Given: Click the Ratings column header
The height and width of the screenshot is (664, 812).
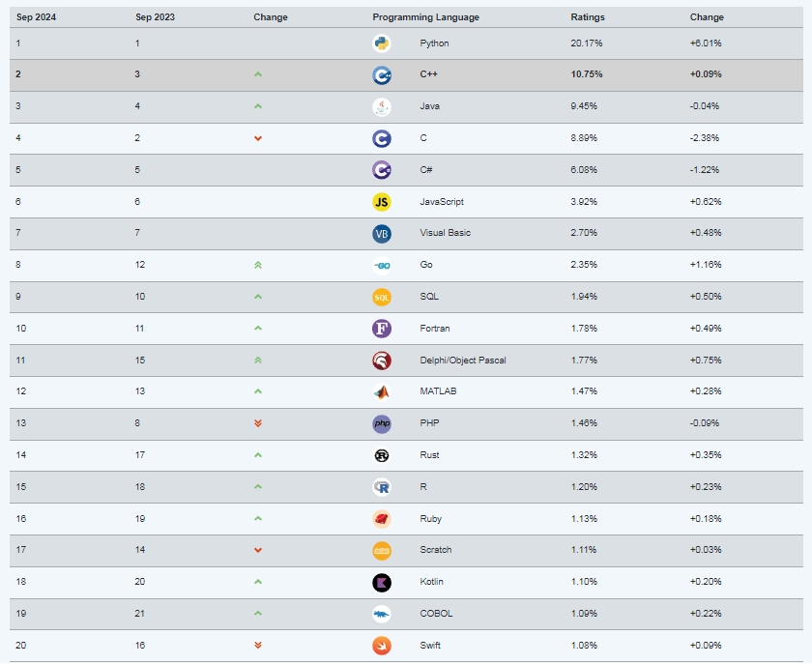Looking at the screenshot, I should pyautogui.click(x=588, y=17).
